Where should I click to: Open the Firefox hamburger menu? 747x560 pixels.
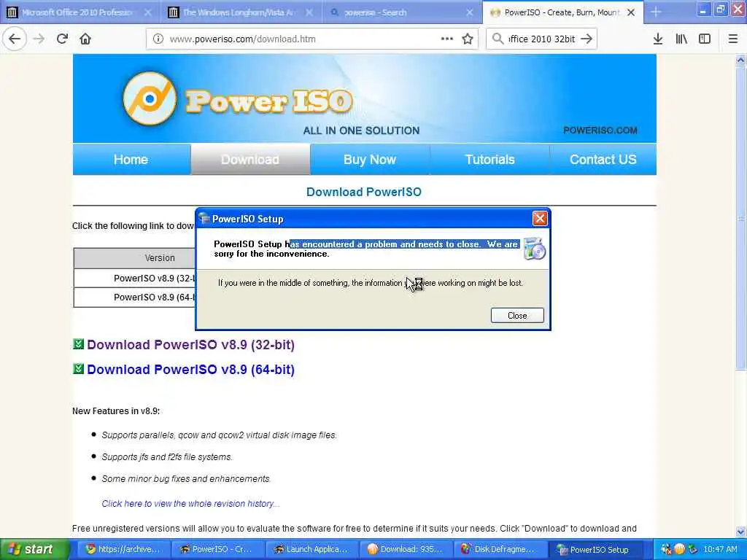pyautogui.click(x=733, y=39)
